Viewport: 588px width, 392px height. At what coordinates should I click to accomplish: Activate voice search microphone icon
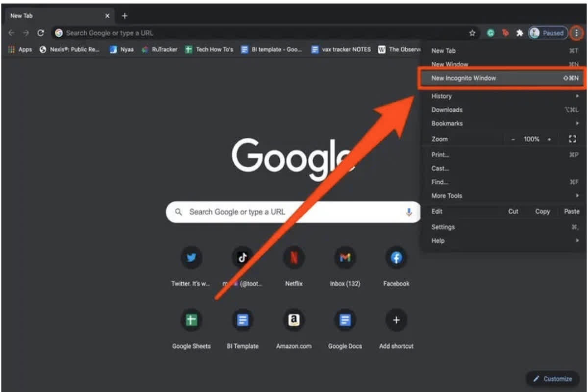[410, 212]
